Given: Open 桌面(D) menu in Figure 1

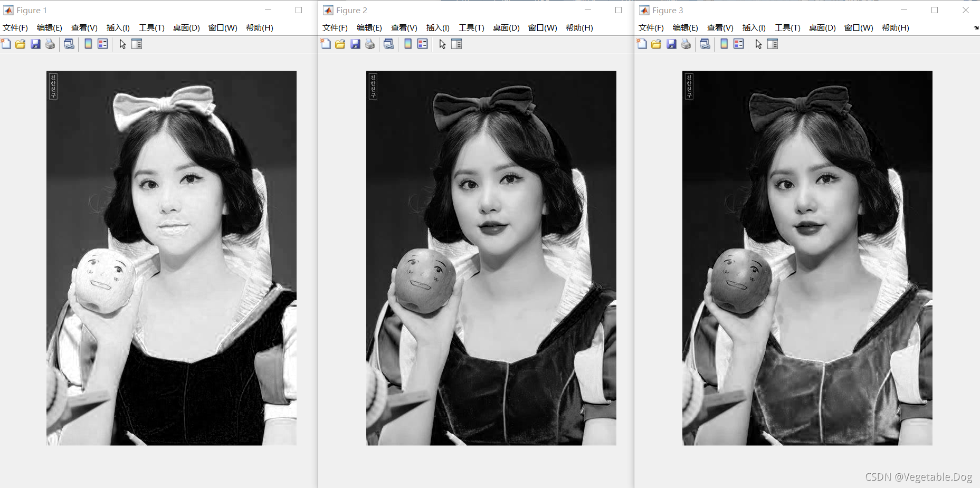Looking at the screenshot, I should (x=186, y=27).
